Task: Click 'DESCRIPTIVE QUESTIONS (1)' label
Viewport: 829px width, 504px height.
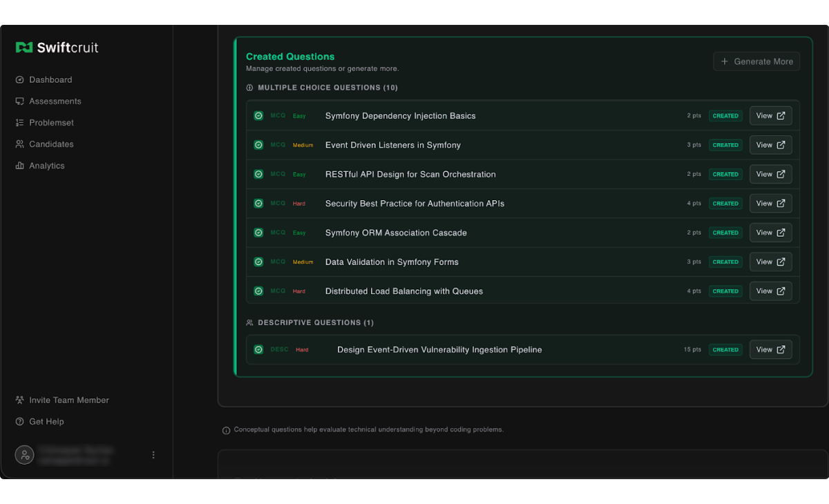Action: click(x=316, y=322)
